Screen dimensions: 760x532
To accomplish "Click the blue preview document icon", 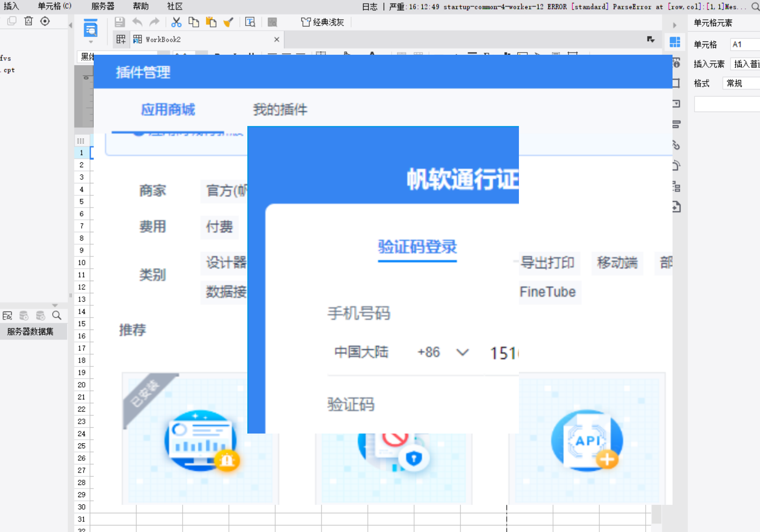I will 91,28.
